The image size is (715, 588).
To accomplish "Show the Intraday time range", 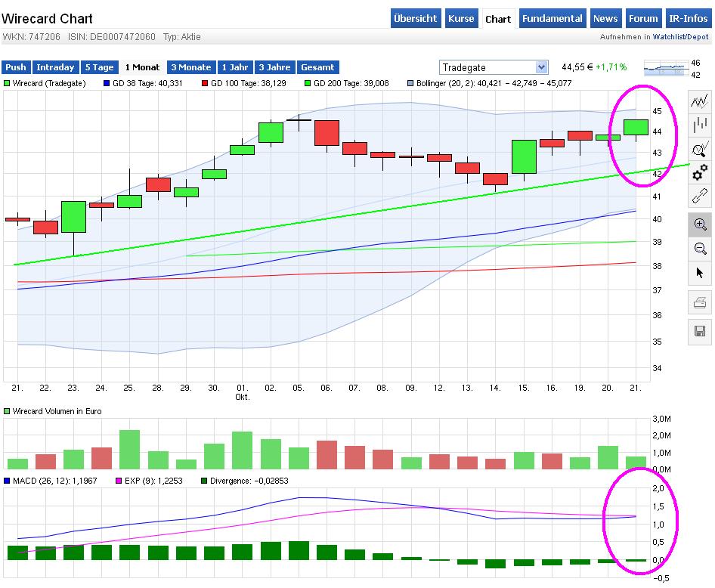I will click(56, 67).
